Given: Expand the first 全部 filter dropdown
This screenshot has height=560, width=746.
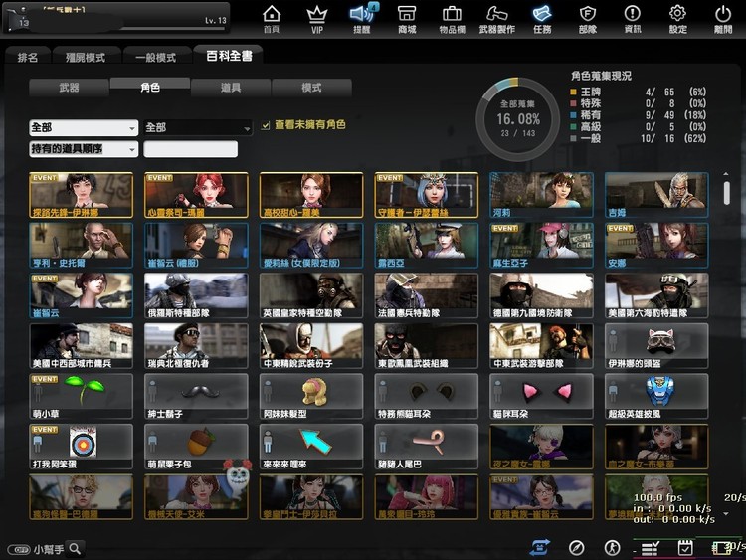Looking at the screenshot, I should 84,128.
